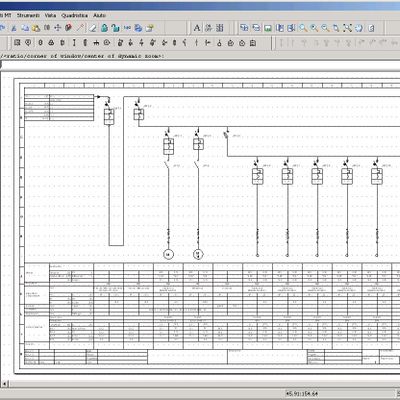Click the last enabled symbol icon before the disabled symbol icons

[x=253, y=43]
